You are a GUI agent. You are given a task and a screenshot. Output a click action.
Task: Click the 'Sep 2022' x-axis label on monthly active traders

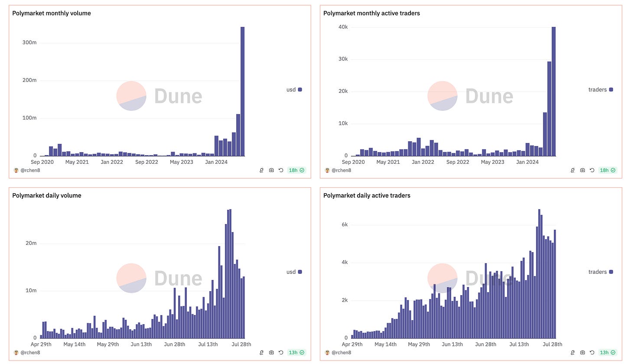click(458, 162)
